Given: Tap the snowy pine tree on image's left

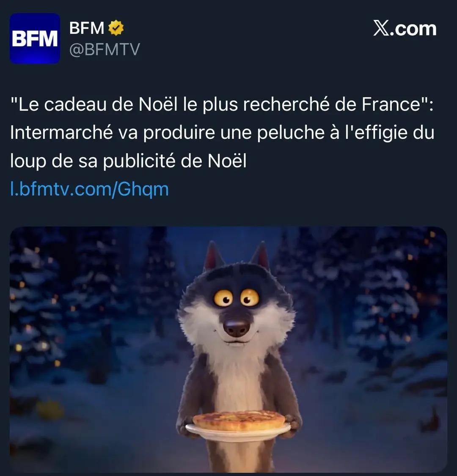Looking at the screenshot, I should pos(35,303).
